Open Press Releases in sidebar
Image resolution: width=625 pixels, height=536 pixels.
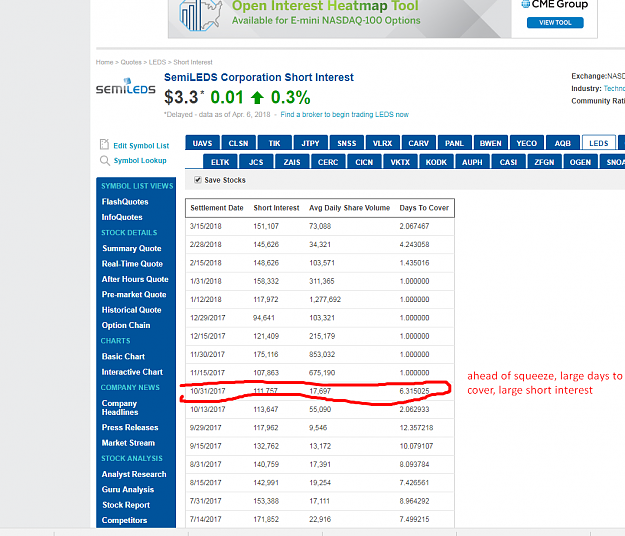tap(130, 427)
